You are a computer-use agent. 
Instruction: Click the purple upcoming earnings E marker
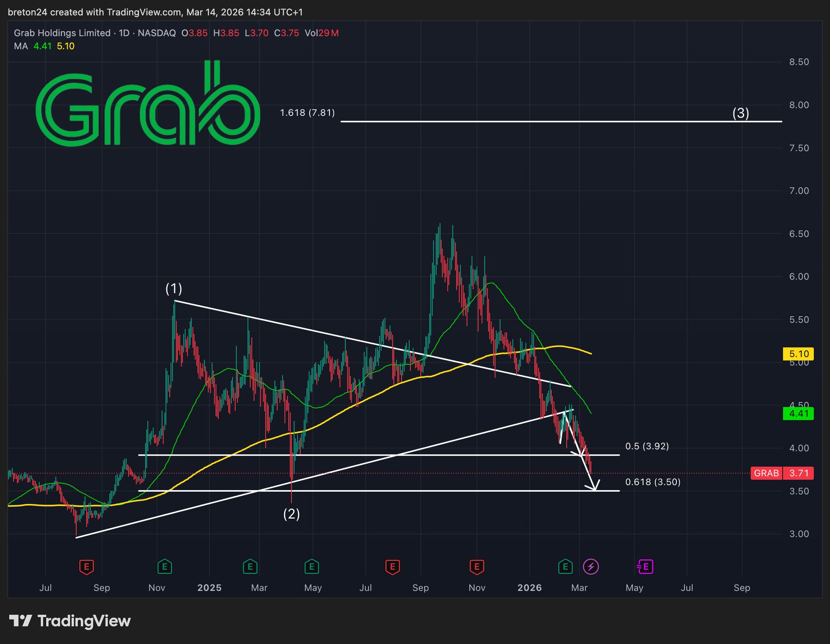pyautogui.click(x=645, y=567)
